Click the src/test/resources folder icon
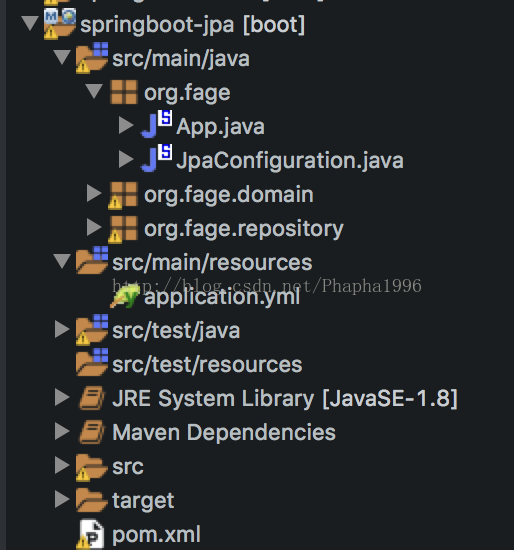The height and width of the screenshot is (550, 514). (92, 362)
